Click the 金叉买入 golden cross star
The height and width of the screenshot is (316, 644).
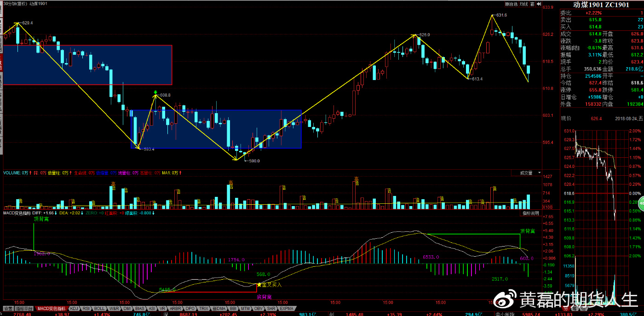tap(259, 285)
